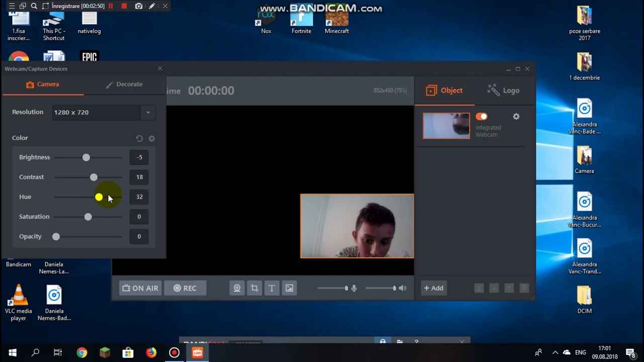This screenshot has height=362, width=644.
Task: Select the crop tool icon
Action: [x=255, y=288]
